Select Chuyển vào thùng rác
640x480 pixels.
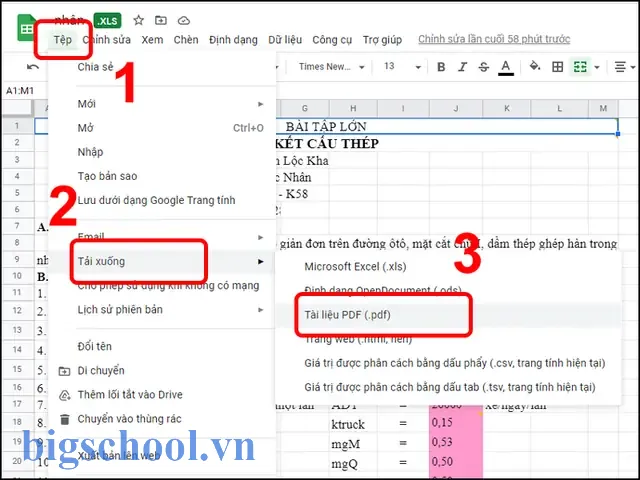coord(162,419)
